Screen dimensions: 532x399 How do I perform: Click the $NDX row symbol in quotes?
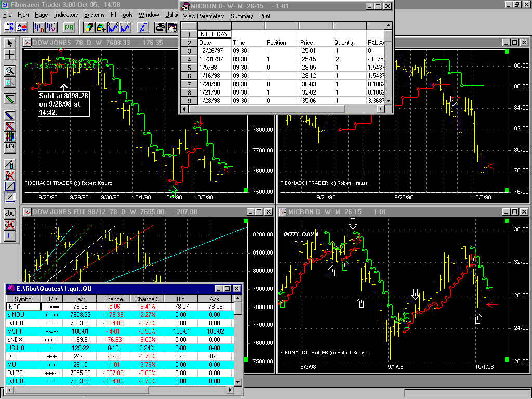pos(23,340)
